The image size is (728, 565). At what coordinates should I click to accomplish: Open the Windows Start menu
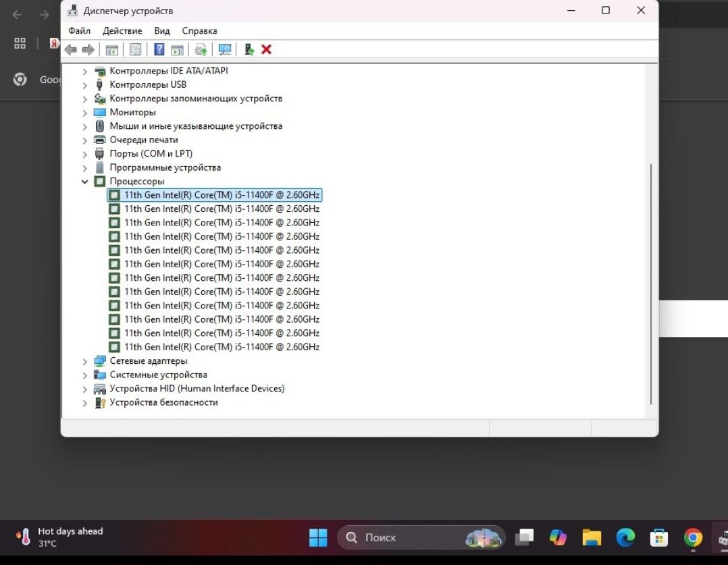[x=318, y=537]
